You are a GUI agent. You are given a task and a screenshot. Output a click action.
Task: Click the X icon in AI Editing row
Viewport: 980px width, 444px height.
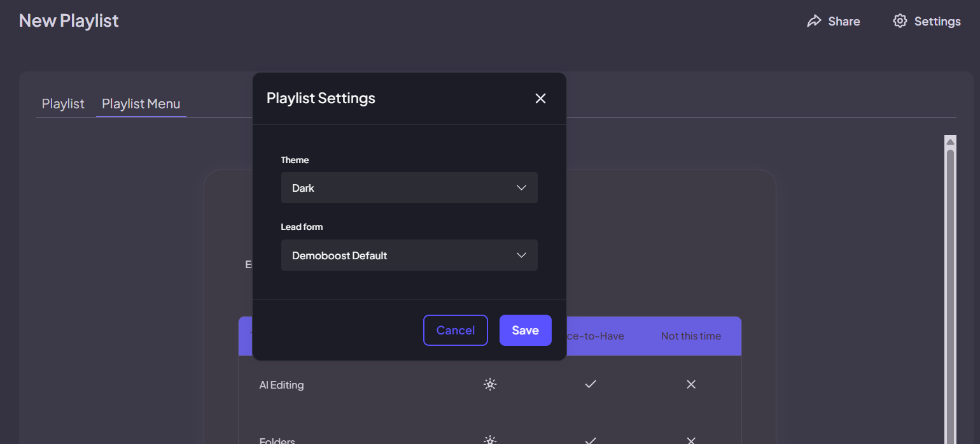[x=691, y=384]
